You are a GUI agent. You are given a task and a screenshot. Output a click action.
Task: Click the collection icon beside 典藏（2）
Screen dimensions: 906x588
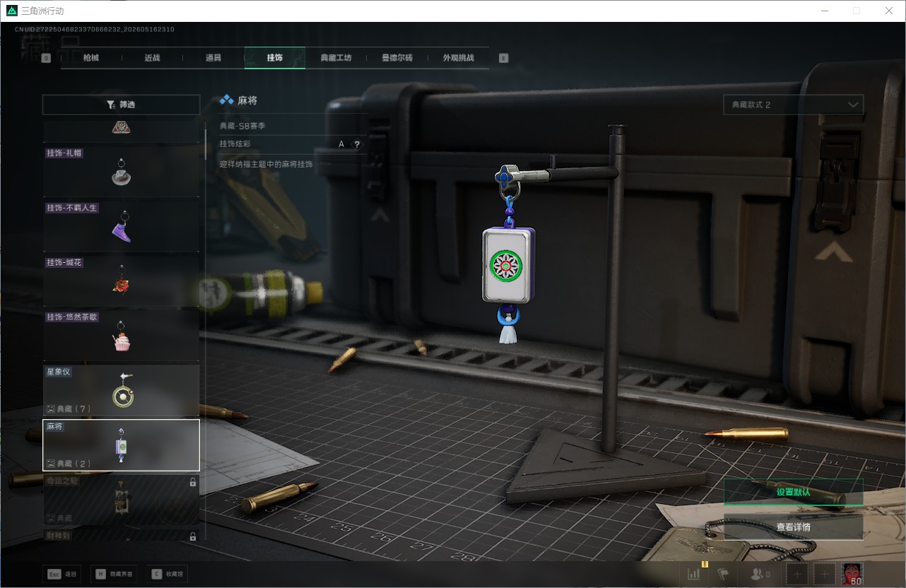(x=50, y=464)
